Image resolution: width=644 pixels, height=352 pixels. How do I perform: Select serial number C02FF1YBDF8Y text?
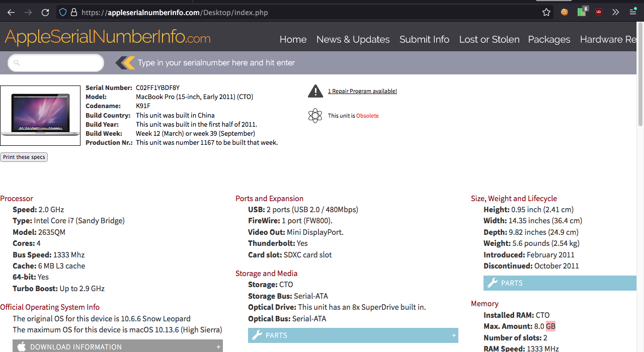[157, 87]
